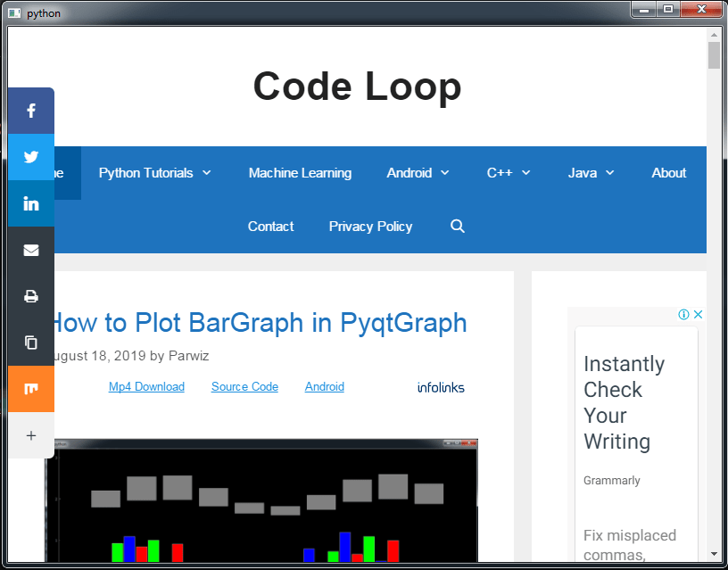Share the article on Facebook
The width and height of the screenshot is (728, 570).
coord(31,111)
